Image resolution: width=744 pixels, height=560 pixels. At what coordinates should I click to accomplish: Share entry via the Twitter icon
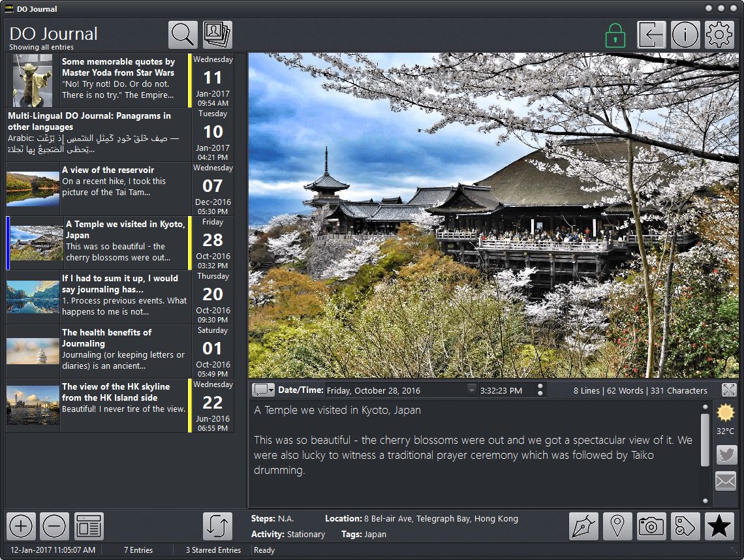[x=726, y=455]
